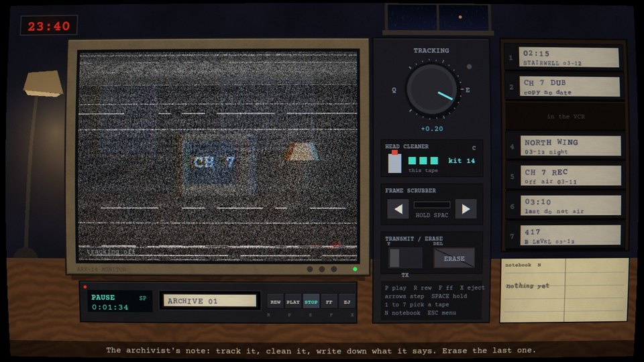The width and height of the screenshot is (644, 362).
Task: Step back one frame in Frame Scrubber
Action: click(398, 209)
